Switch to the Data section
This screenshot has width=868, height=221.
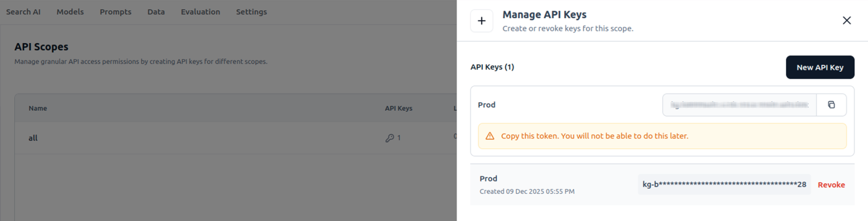(x=156, y=12)
